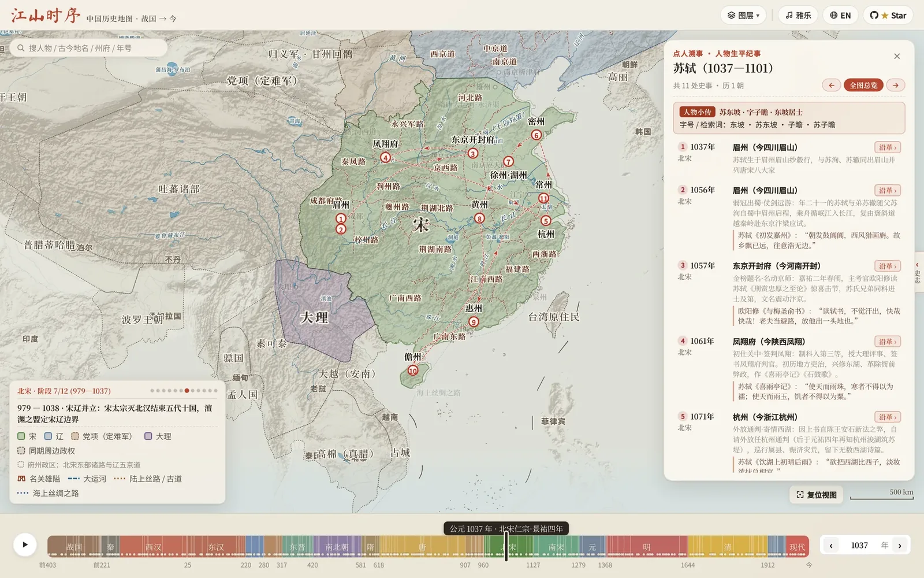Open 沿革 for 凤翔府 entry
This screenshot has height=578, width=924.
click(888, 342)
